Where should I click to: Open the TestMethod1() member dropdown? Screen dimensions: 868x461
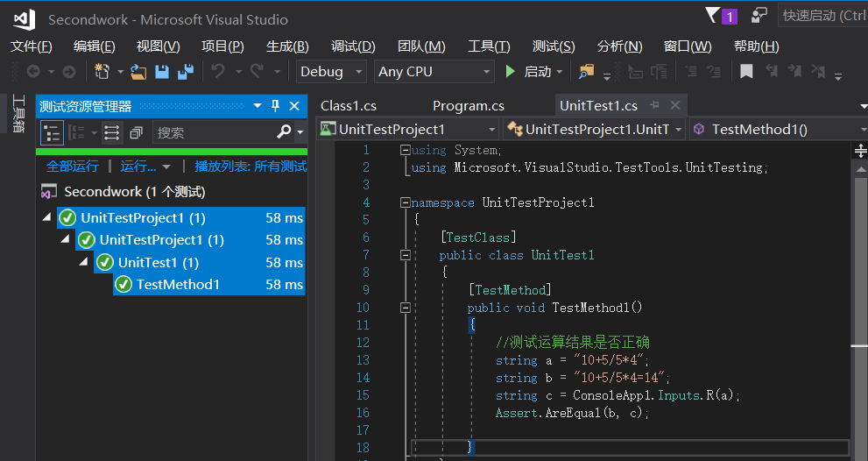point(864,130)
